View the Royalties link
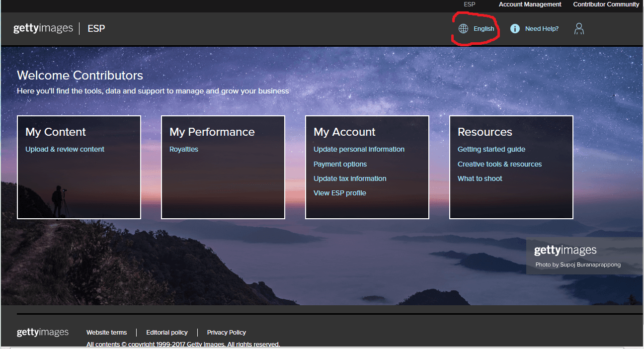Screen dimensions: 644x349 (x=184, y=149)
